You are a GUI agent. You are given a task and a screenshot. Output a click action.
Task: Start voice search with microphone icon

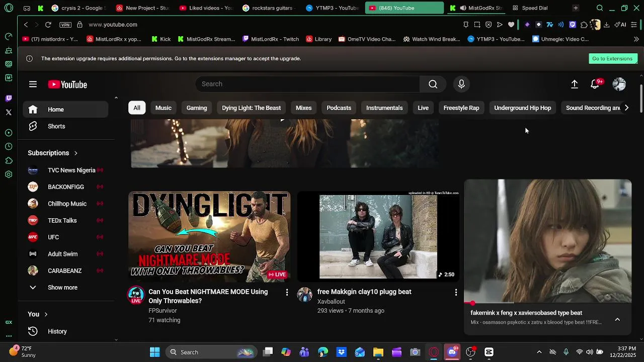coord(461,84)
